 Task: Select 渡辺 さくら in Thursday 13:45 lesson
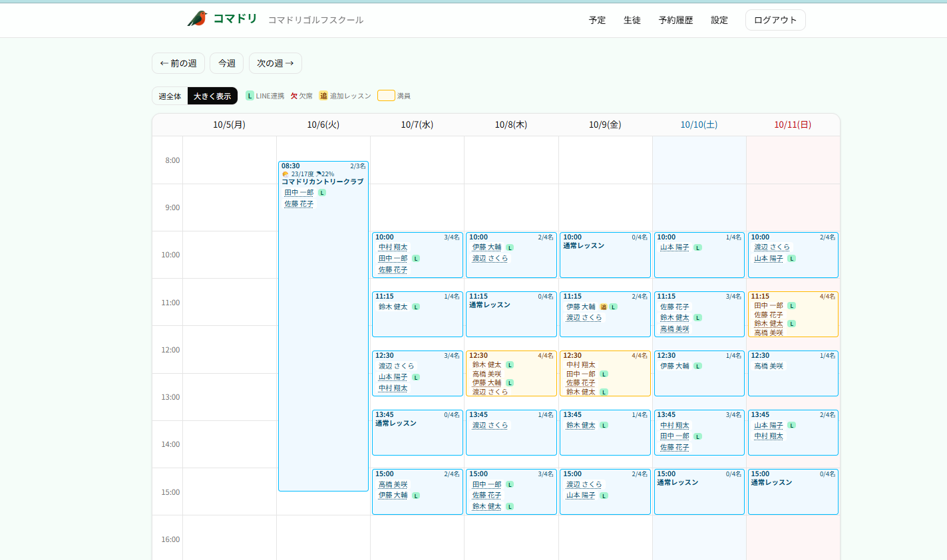pos(490,425)
